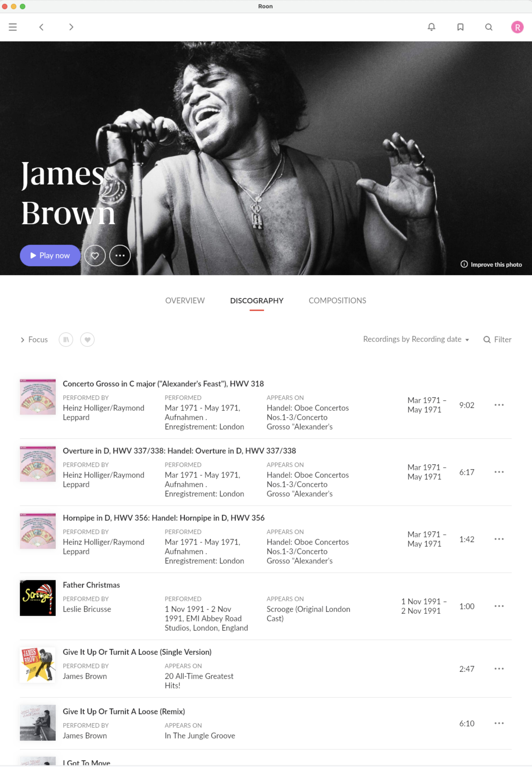Open the Filter search field
This screenshot has width=532, height=767.
tap(497, 339)
